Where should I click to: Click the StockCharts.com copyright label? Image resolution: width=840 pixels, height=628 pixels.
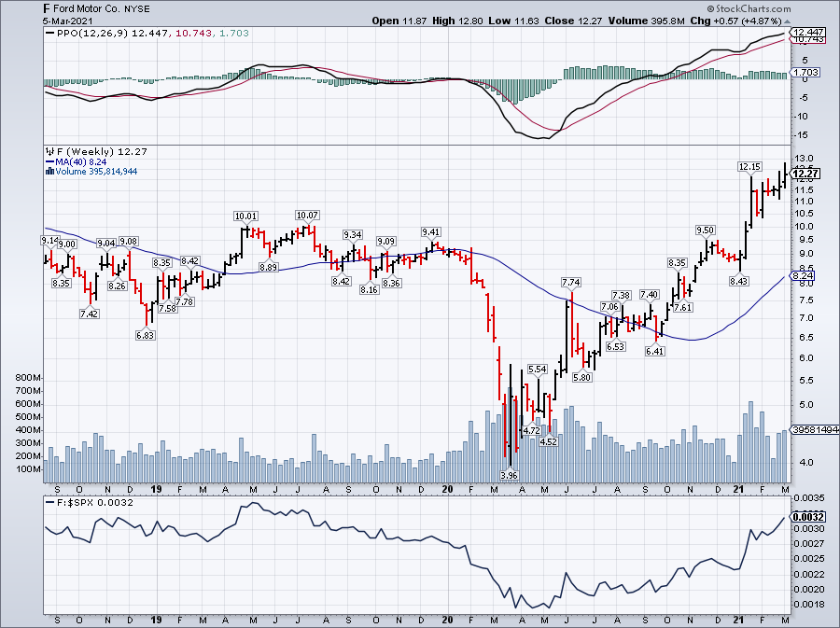(x=749, y=8)
